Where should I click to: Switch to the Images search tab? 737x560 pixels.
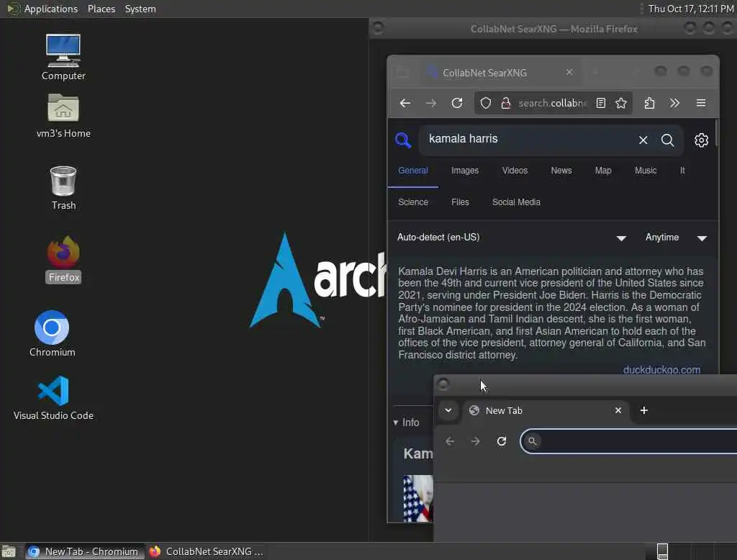pyautogui.click(x=465, y=171)
